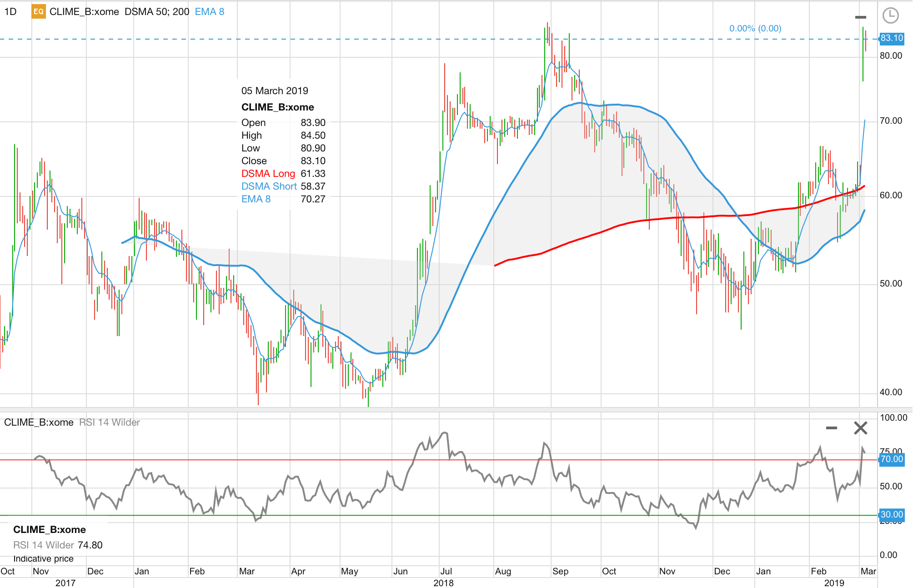Click the EMA 8 indicator label in header

(x=210, y=12)
